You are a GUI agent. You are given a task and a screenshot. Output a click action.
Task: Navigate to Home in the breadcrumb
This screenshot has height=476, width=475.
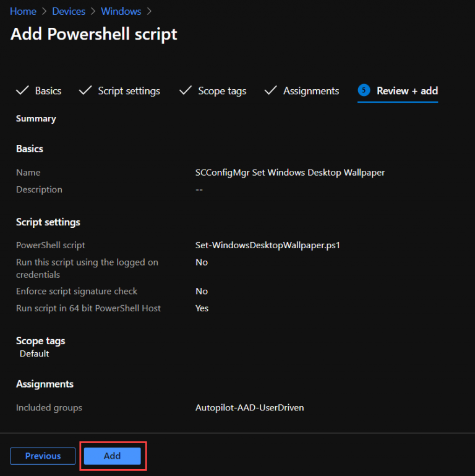(x=23, y=11)
